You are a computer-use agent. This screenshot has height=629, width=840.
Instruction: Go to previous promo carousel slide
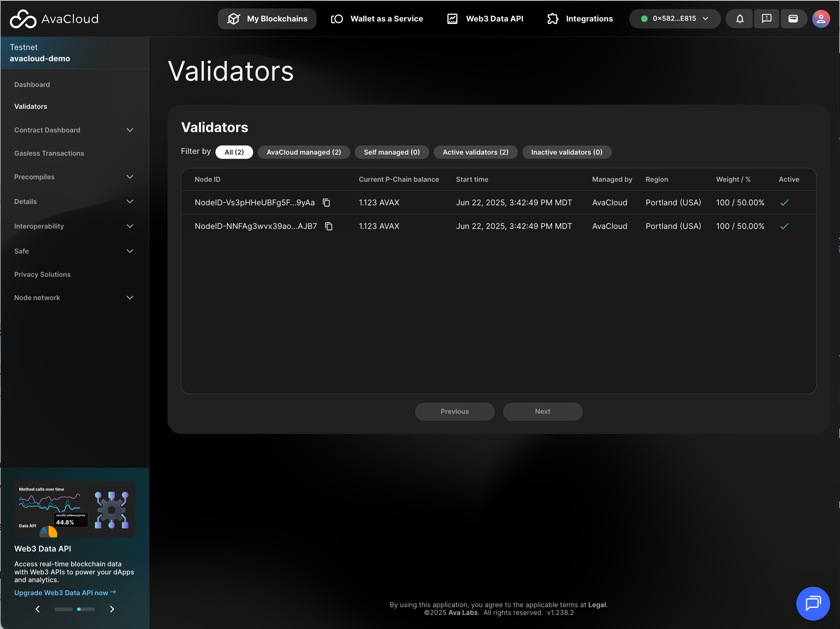coord(38,609)
